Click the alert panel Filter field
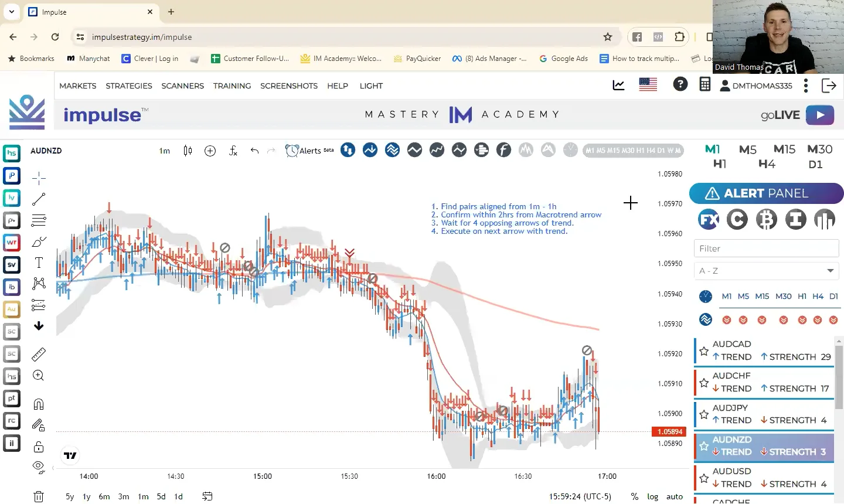844x504 pixels. (766, 248)
